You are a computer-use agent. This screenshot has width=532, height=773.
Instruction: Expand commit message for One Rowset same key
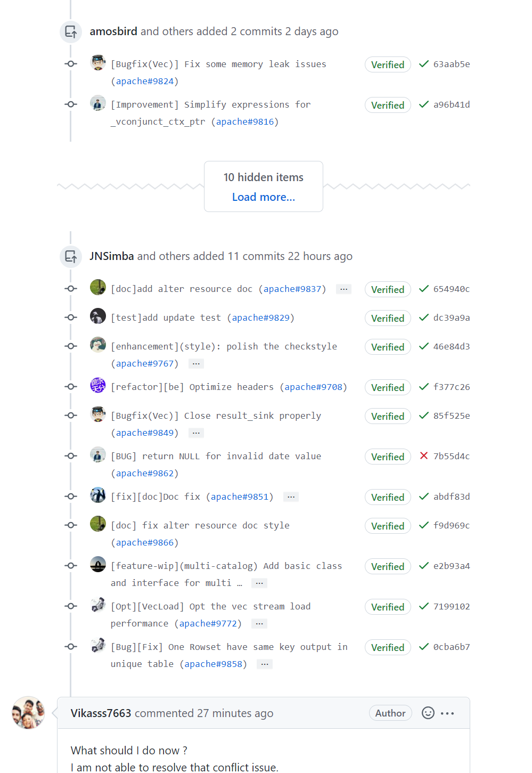pyautogui.click(x=265, y=664)
